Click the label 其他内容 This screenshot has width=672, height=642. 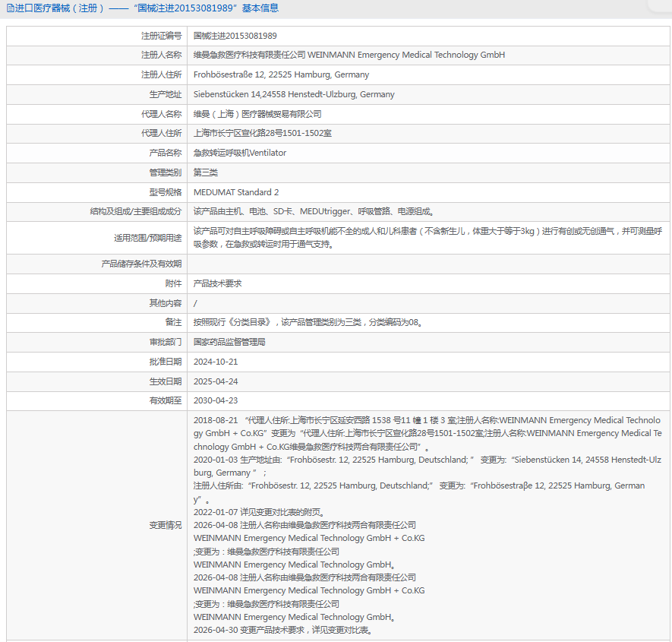[166, 303]
